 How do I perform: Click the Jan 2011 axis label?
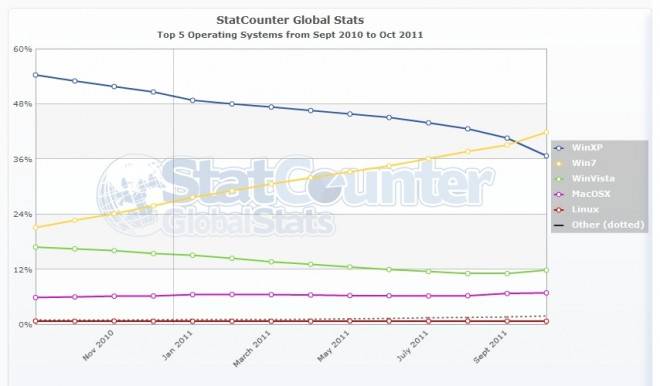pos(177,346)
